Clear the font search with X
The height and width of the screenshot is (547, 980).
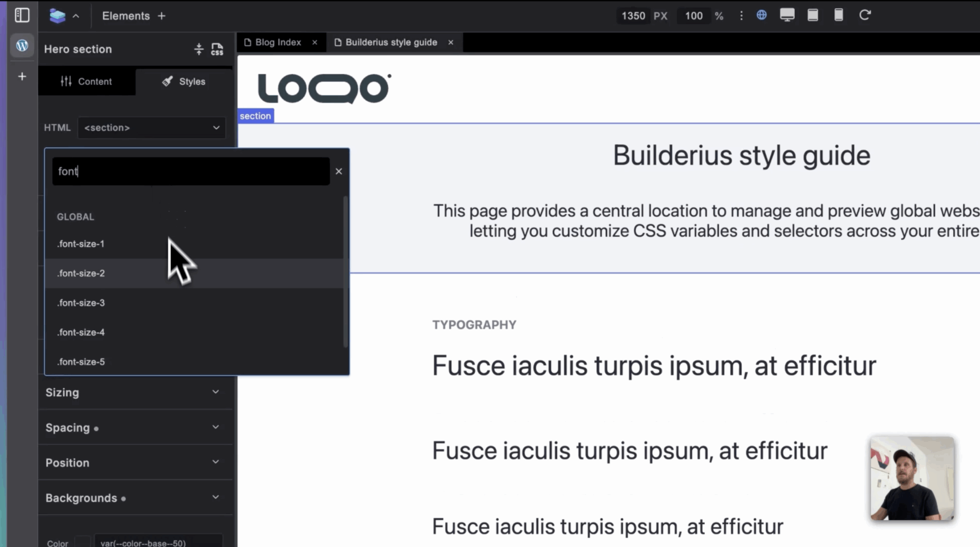tap(338, 171)
